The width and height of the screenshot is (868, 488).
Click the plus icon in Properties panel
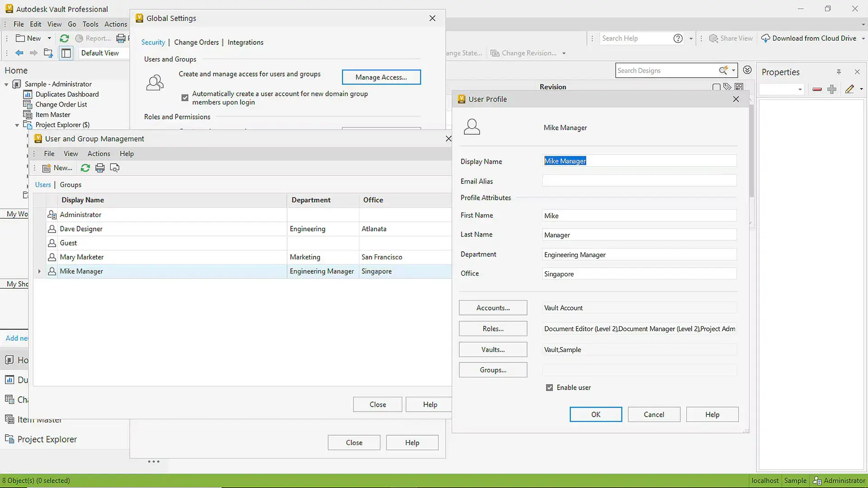[x=832, y=89]
